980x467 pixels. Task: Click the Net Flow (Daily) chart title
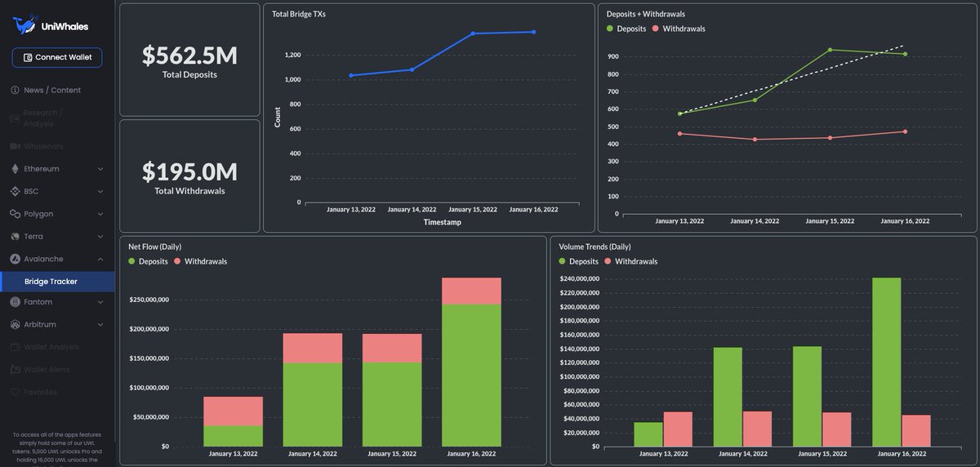[154, 247]
